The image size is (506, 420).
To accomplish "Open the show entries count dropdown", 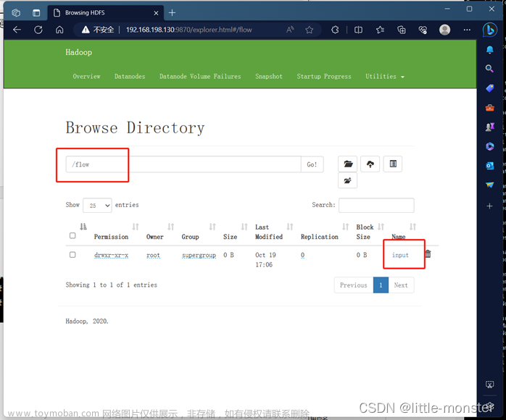I will 97,206.
